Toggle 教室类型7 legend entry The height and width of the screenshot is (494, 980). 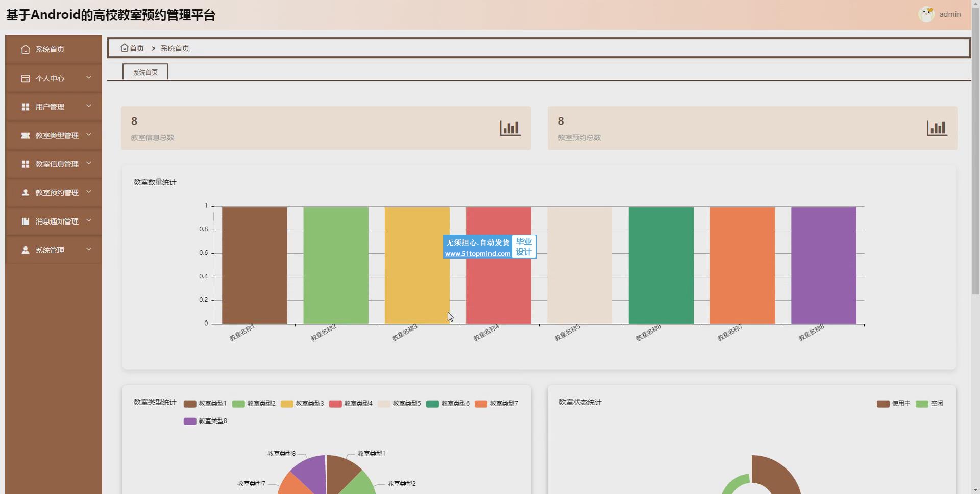[496, 404]
